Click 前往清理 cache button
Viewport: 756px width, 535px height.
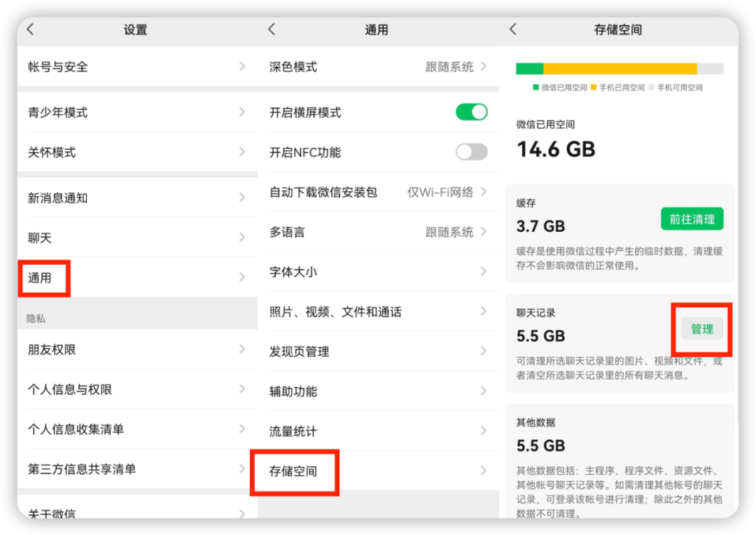point(692,219)
